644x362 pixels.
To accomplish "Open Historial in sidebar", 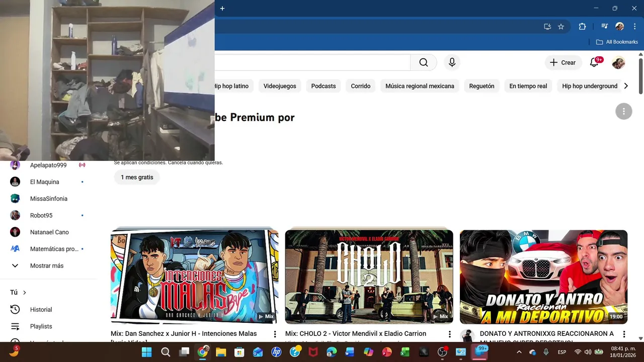I will pyautogui.click(x=48, y=310).
